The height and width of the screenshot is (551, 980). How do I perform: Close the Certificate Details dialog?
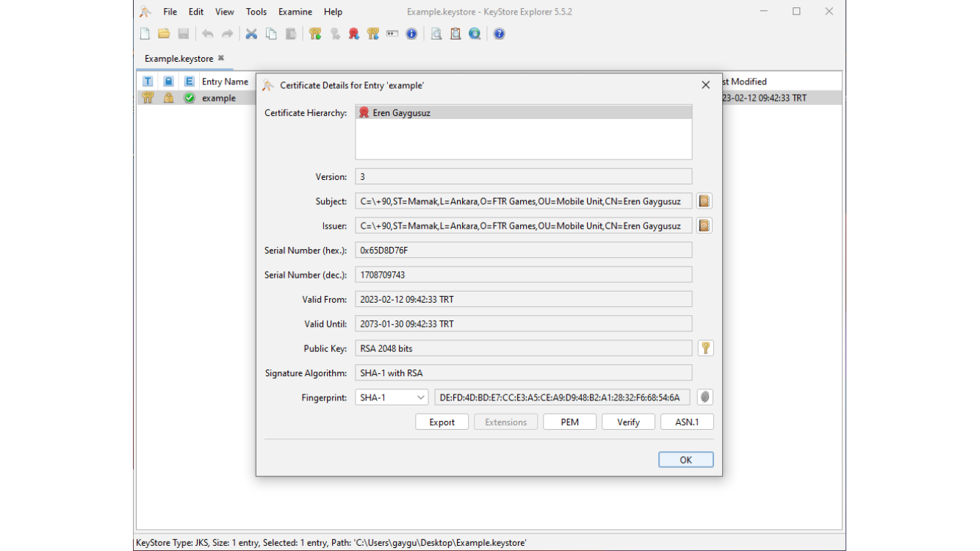[x=705, y=85]
